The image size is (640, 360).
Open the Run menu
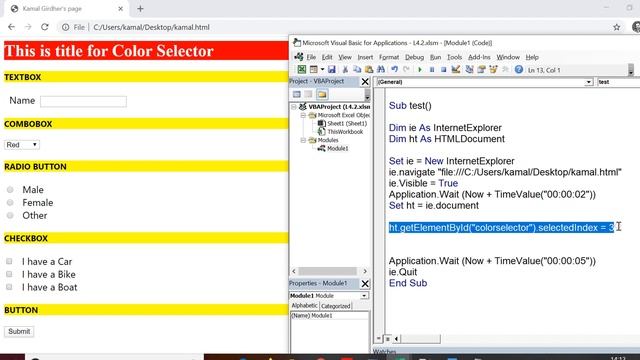pos(436,57)
